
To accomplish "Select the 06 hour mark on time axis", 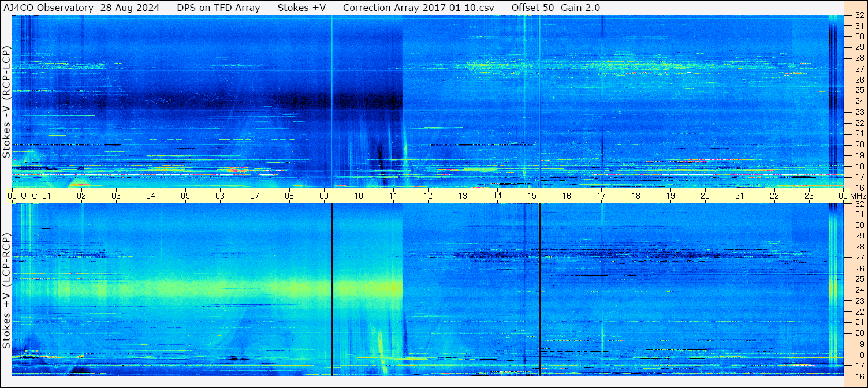I will click(220, 196).
